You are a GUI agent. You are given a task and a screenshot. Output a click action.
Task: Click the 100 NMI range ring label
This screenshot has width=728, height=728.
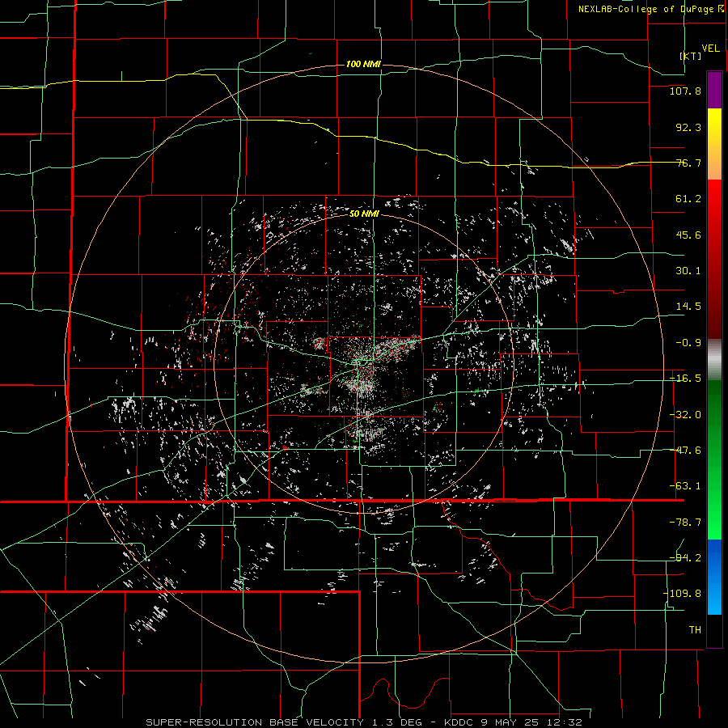click(x=363, y=64)
